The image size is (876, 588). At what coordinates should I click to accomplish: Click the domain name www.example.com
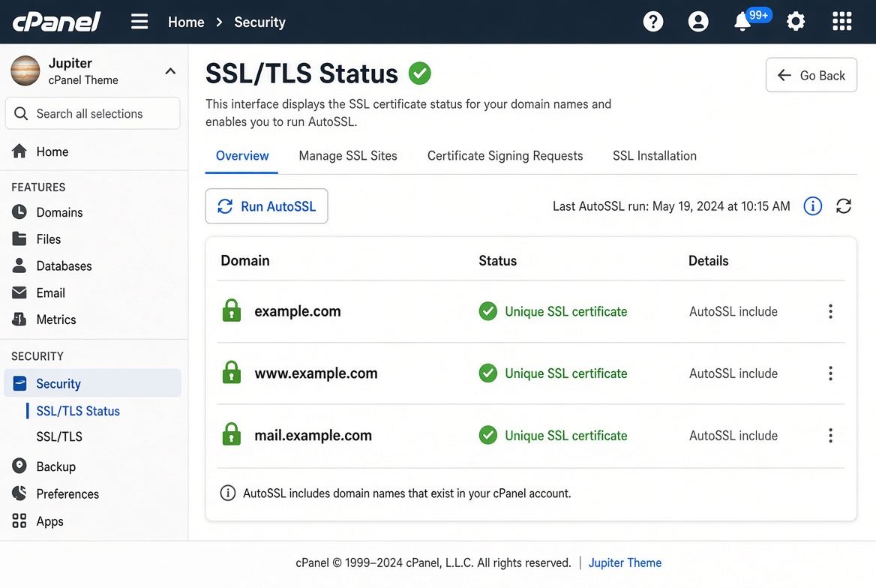[x=316, y=373]
